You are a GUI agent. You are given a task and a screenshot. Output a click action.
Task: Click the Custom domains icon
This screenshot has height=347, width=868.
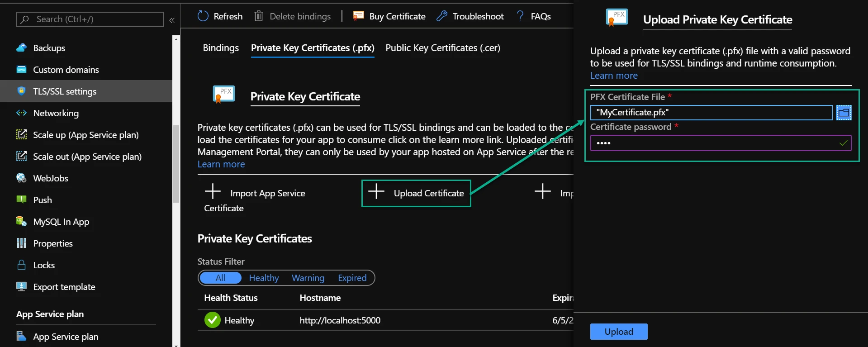point(21,69)
